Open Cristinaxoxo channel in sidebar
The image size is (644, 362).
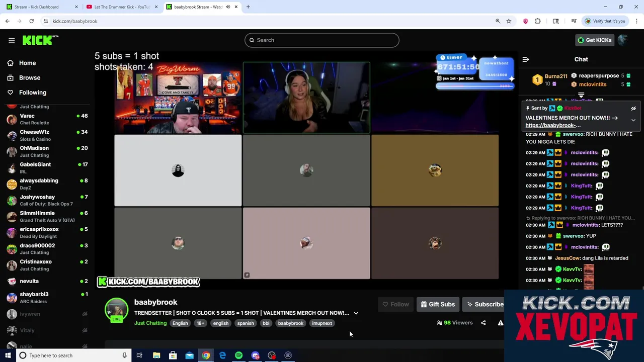coord(46,265)
